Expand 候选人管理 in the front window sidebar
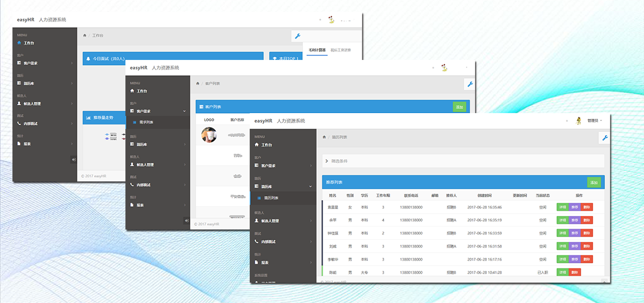The height and width of the screenshot is (303, 644). (x=282, y=221)
